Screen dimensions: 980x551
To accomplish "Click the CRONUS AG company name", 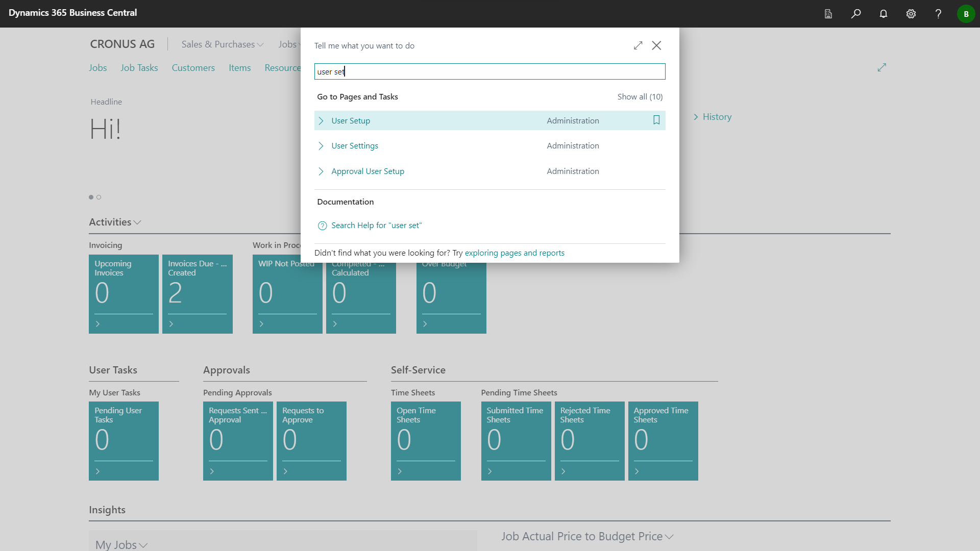I will tap(122, 44).
